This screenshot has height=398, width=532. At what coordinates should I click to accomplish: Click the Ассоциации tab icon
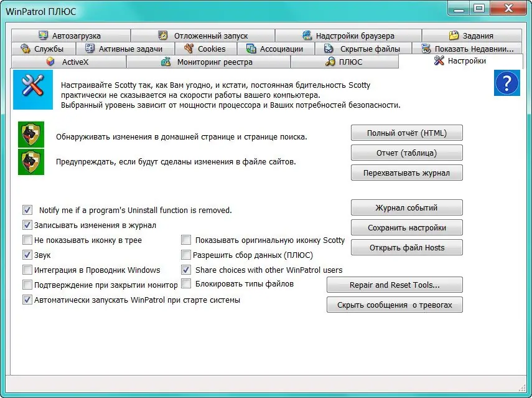click(x=251, y=49)
